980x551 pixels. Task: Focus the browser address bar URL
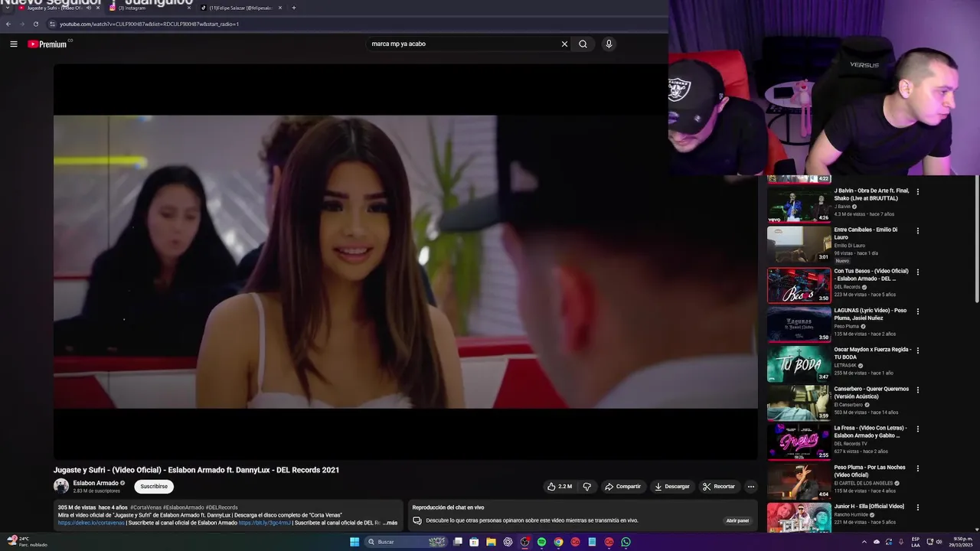coord(149,24)
